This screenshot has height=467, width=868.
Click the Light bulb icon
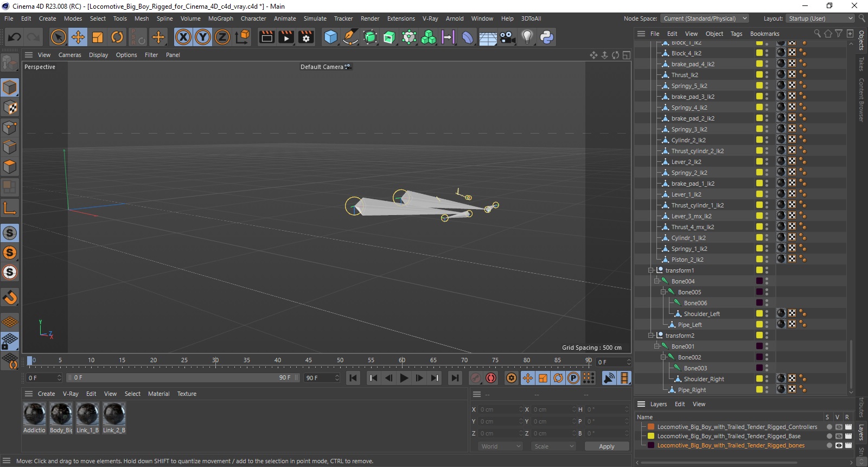coord(527,37)
